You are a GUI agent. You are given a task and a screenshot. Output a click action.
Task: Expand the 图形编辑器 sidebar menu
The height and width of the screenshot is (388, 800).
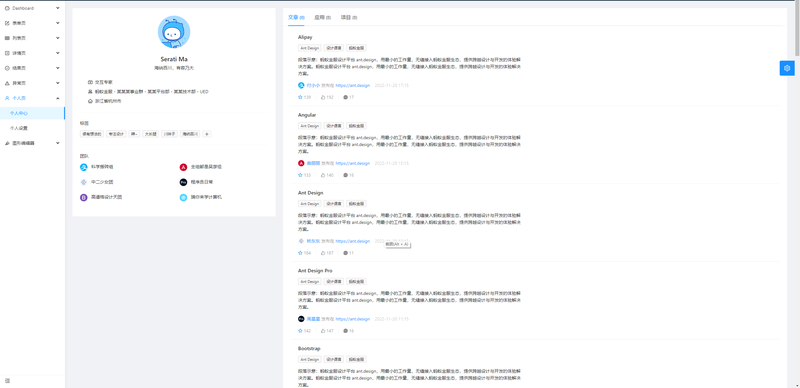32,143
